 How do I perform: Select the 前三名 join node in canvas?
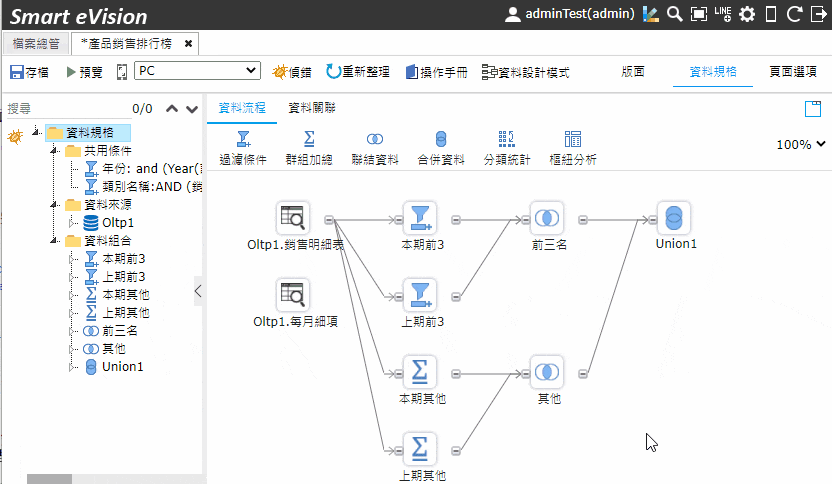pyautogui.click(x=547, y=218)
